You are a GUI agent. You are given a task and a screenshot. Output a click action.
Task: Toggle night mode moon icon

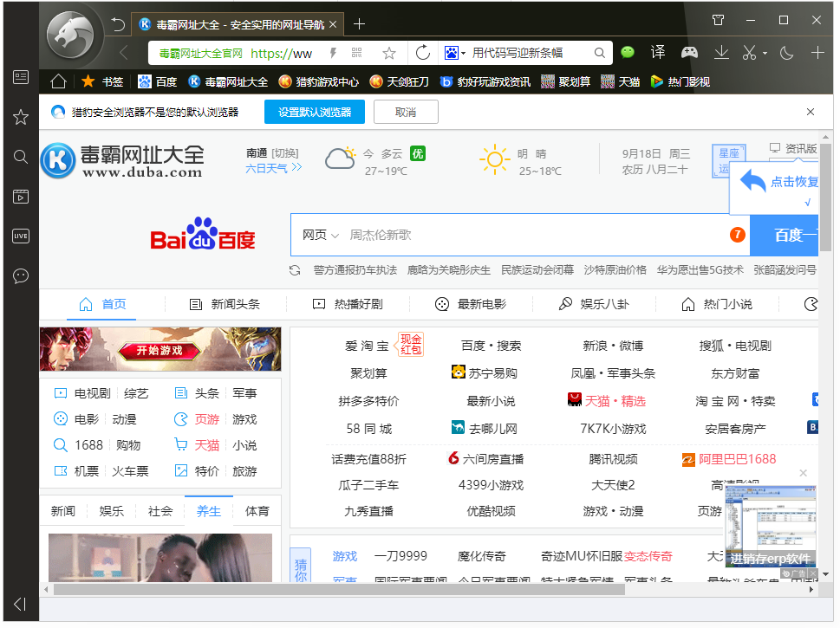[x=787, y=53]
